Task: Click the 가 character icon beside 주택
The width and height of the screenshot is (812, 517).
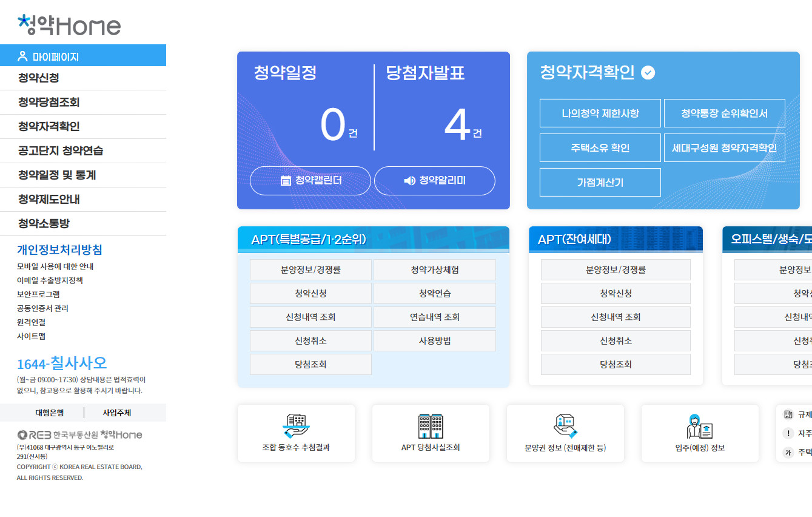Action: tap(787, 451)
